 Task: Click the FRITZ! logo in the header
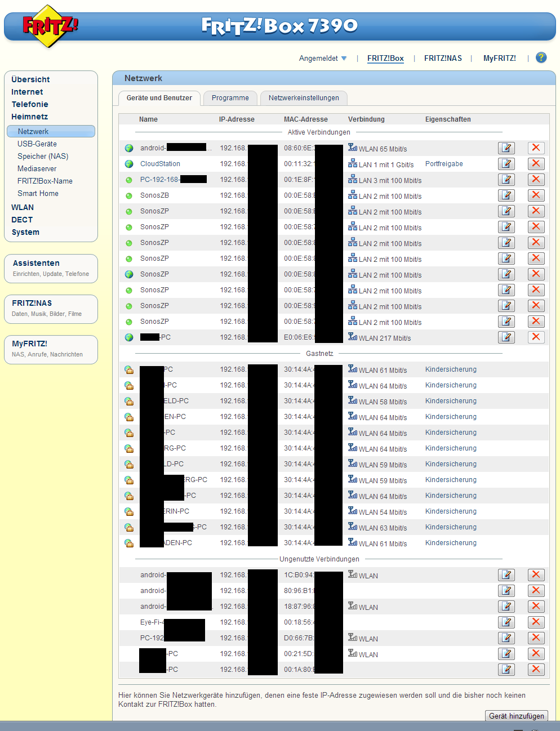click(50, 25)
